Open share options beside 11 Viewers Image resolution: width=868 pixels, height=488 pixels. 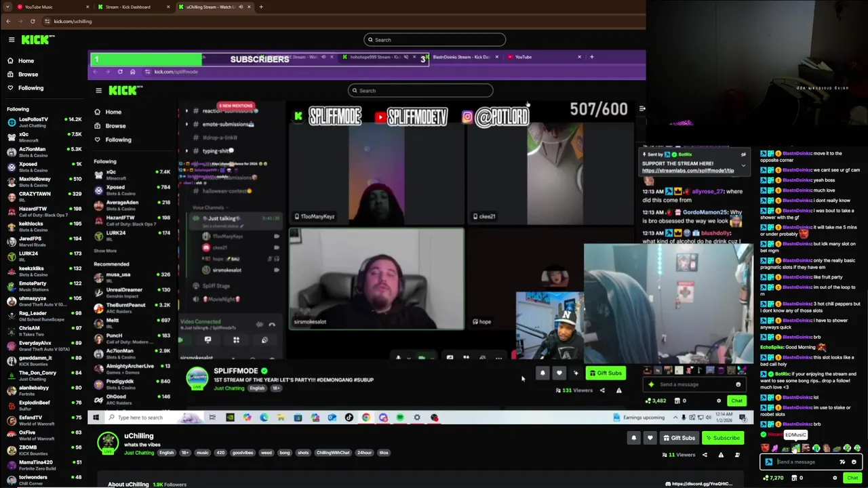pyautogui.click(x=705, y=455)
